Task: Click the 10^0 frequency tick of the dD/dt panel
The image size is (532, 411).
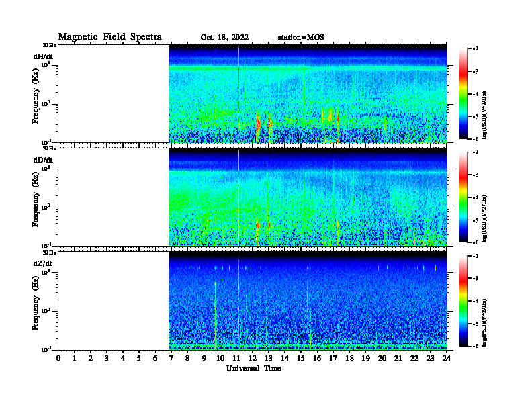Action: 46,207
